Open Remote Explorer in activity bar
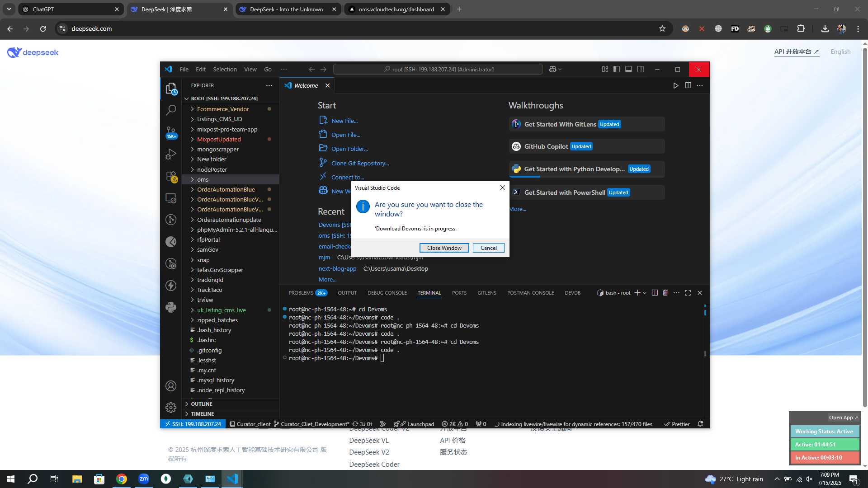The image size is (868, 488). click(171, 198)
